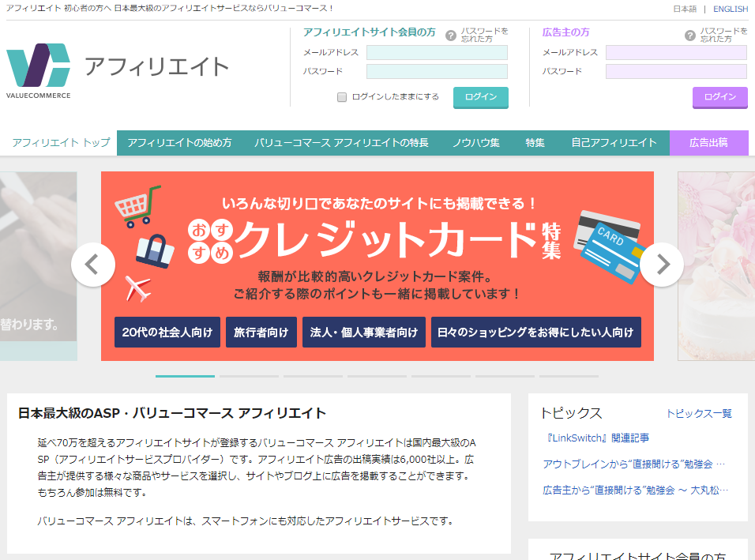Focus affiliate member パスワード field
Screen dimensions: 755x560
point(437,71)
